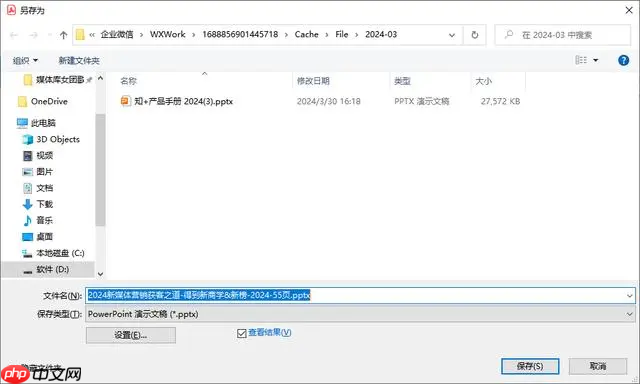
Task: Select 1688856901445718 path segment
Action: click(240, 34)
